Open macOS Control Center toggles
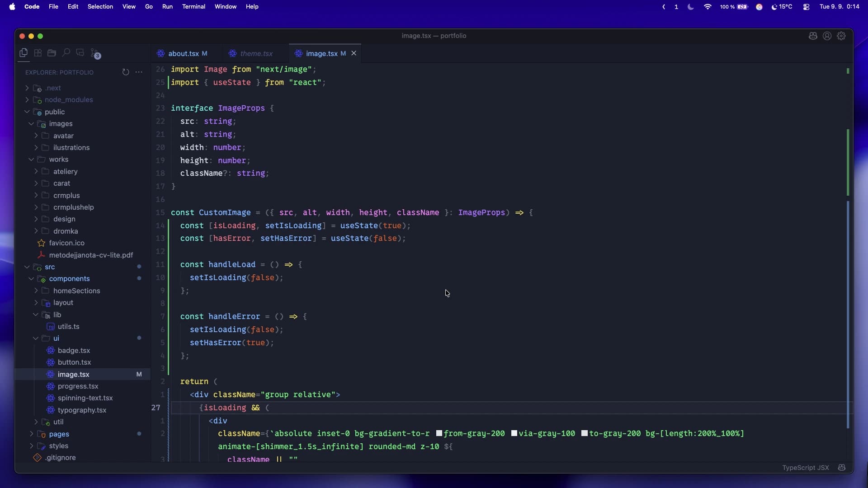This screenshot has height=488, width=868. [806, 7]
